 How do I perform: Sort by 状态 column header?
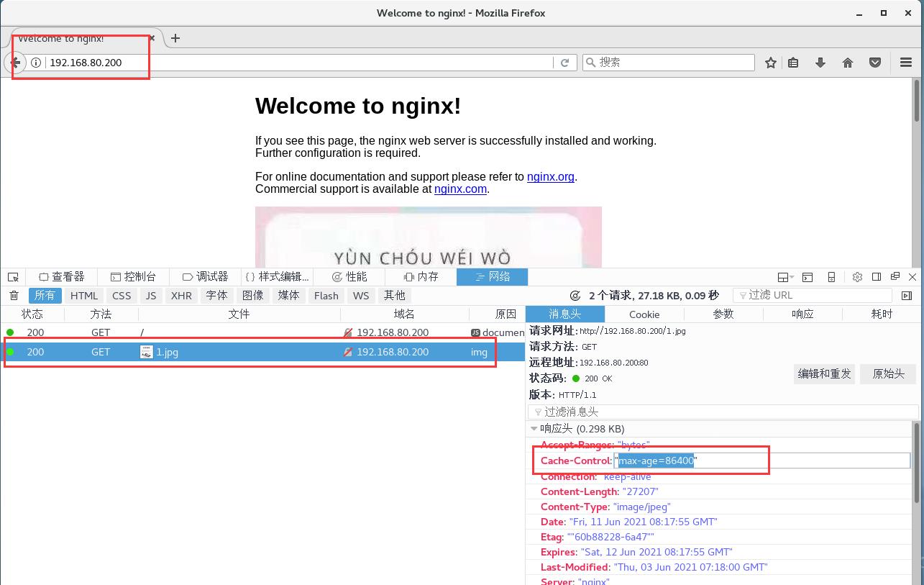tap(32, 314)
